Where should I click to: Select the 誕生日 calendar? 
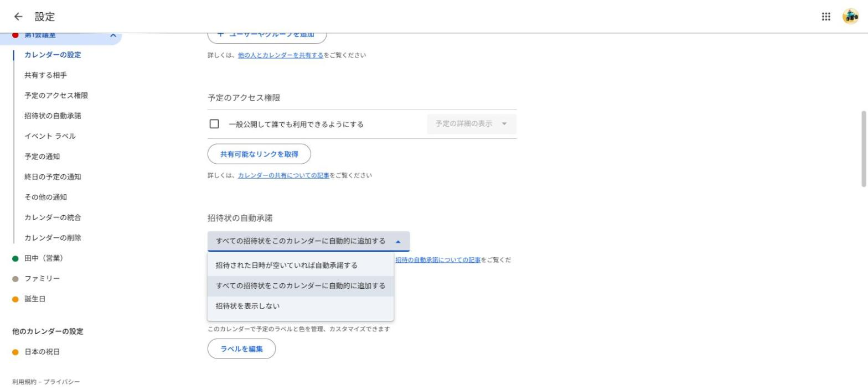pyautogui.click(x=35, y=299)
